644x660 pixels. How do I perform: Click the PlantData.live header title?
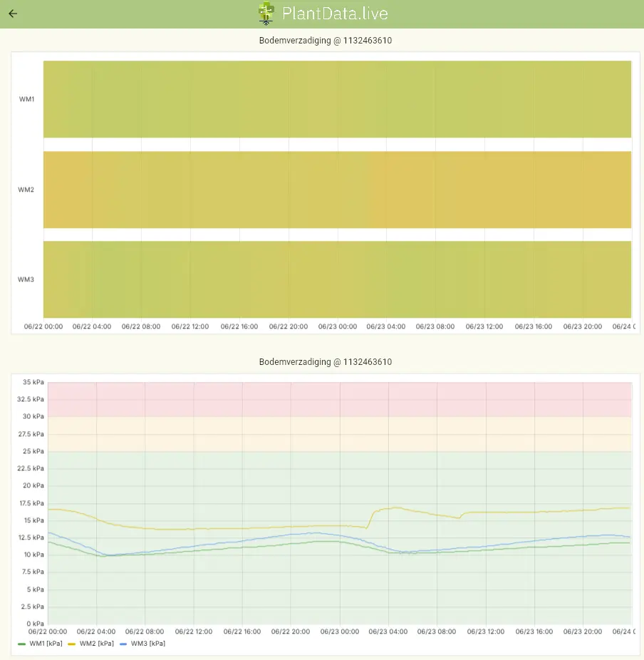pyautogui.click(x=335, y=14)
